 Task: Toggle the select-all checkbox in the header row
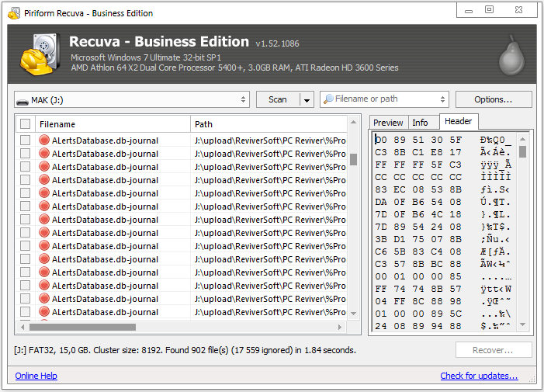pos(26,124)
